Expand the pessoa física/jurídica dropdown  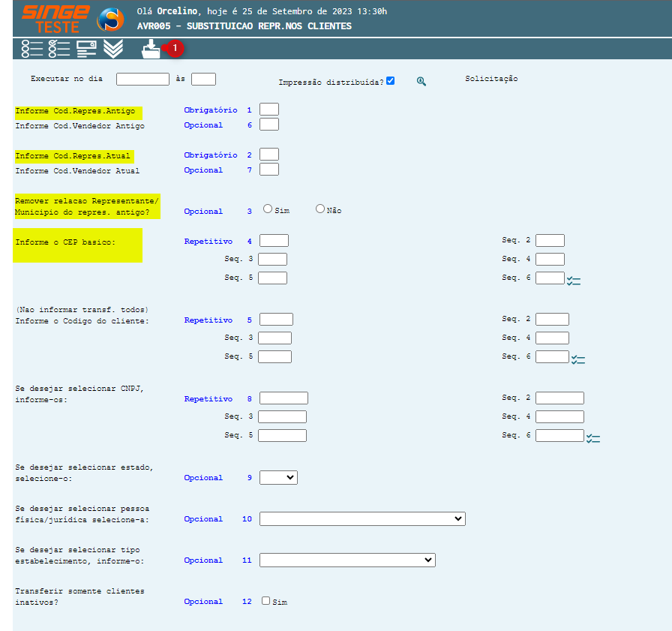coord(362,518)
